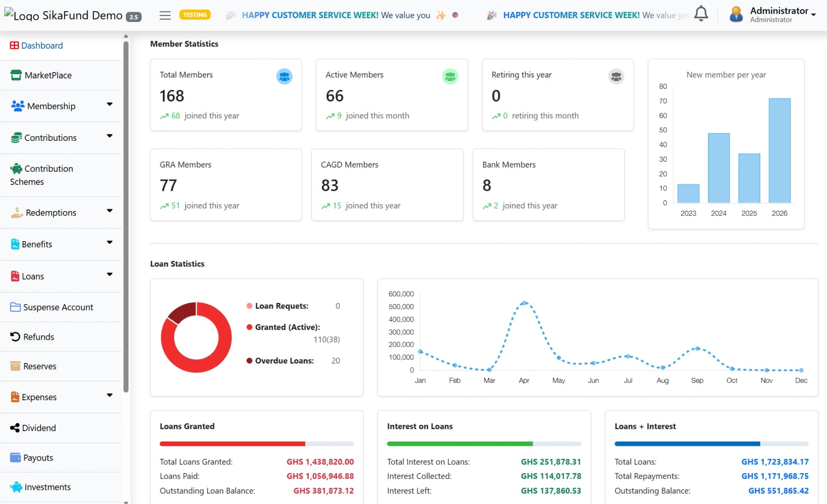
Task: Open Payouts menu item
Action: tap(61, 457)
